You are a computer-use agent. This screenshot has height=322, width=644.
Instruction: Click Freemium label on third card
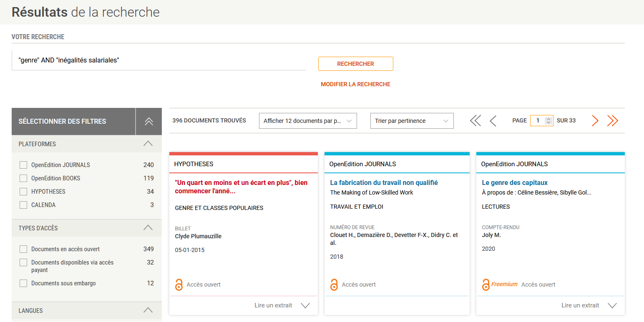(504, 284)
